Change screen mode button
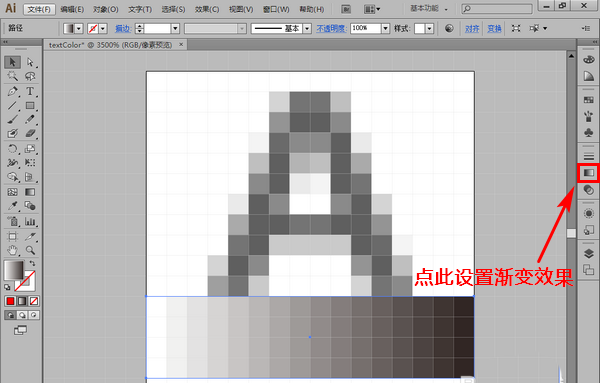The height and width of the screenshot is (383, 600). click(20, 330)
